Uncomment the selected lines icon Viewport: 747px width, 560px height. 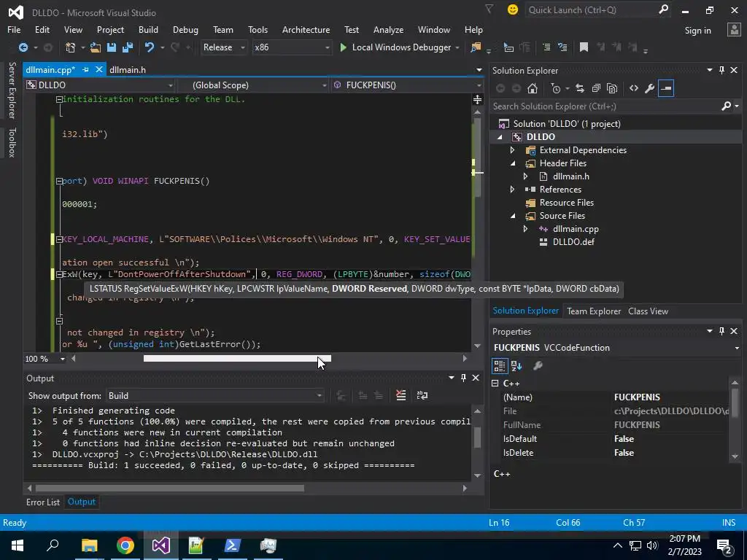click(x=562, y=47)
